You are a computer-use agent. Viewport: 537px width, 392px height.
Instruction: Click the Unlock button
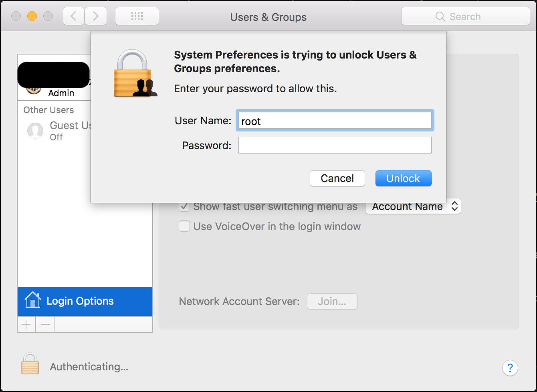[403, 178]
